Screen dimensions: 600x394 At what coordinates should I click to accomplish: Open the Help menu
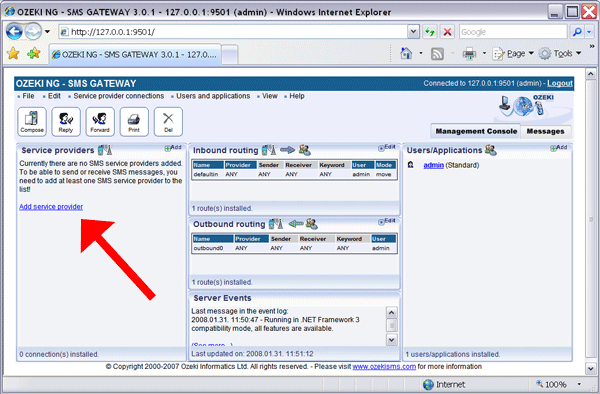pyautogui.click(x=297, y=96)
